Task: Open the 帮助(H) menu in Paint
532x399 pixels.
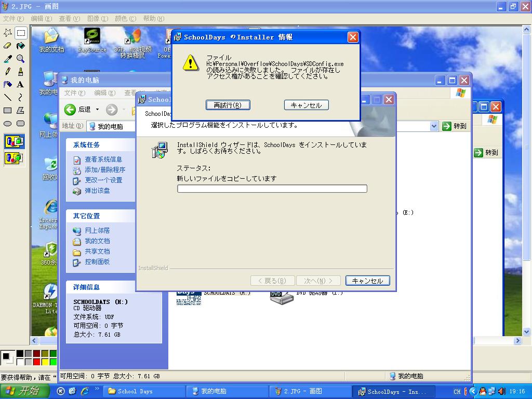Action: 154,19
